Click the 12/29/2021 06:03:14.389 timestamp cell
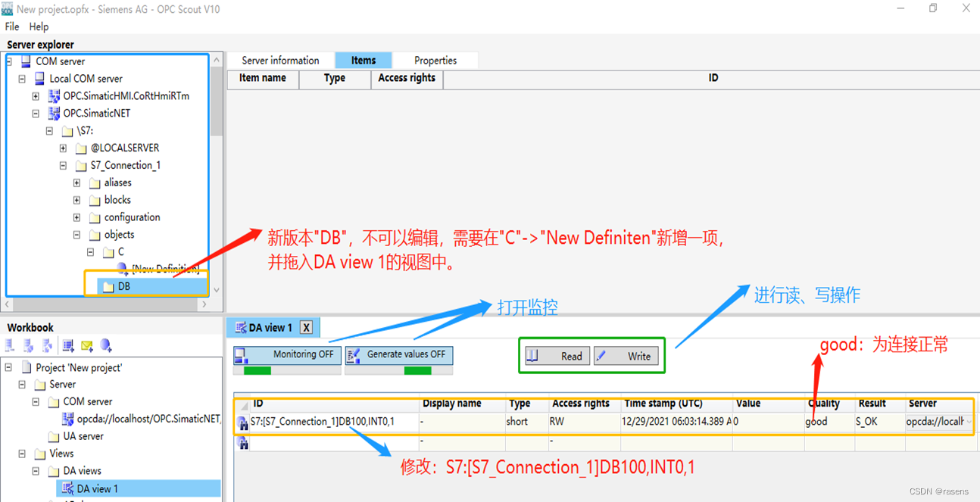 (676, 422)
